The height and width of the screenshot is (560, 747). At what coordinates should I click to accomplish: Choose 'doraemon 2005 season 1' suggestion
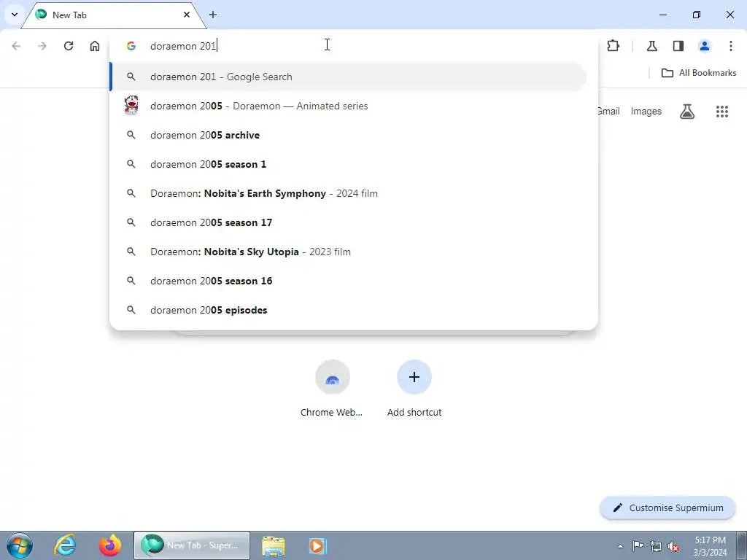coord(348,164)
